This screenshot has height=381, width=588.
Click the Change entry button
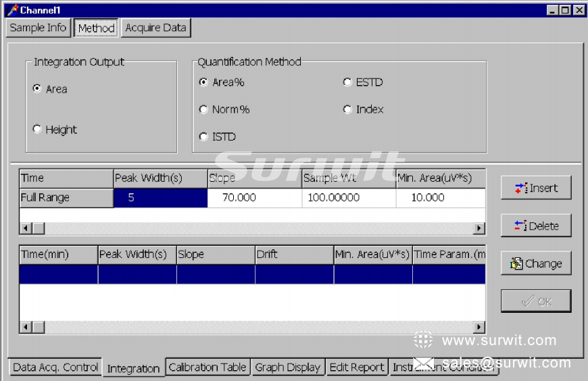click(536, 263)
